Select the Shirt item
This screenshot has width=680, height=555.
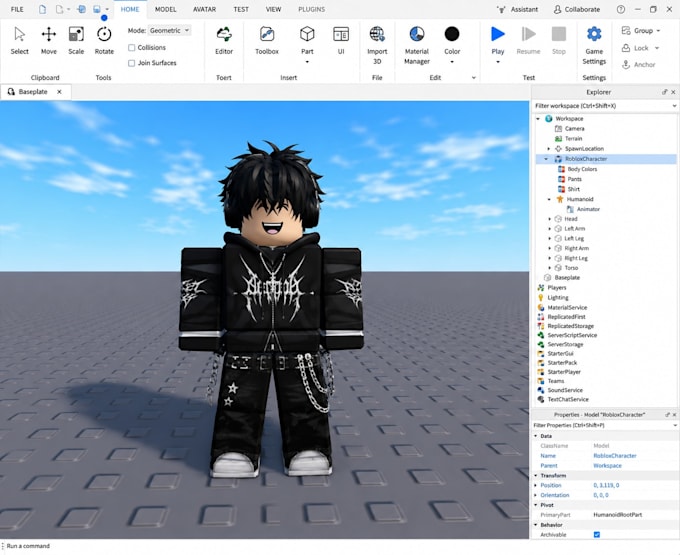click(573, 189)
